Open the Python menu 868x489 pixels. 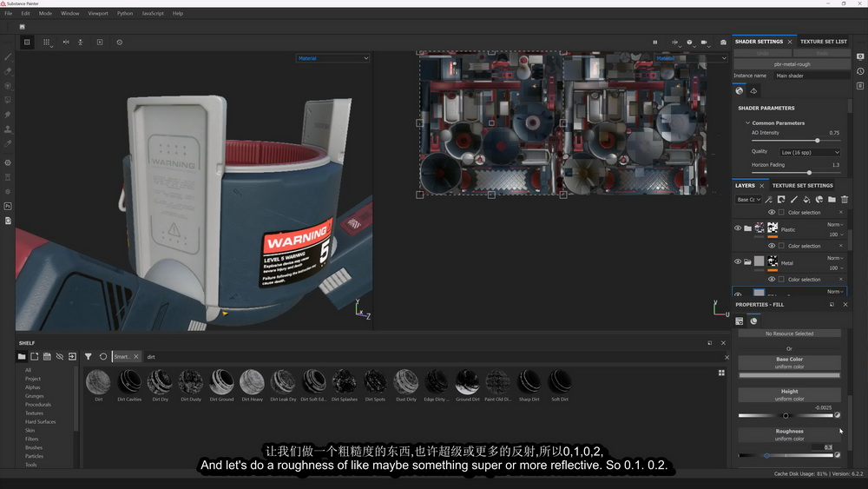[124, 13]
